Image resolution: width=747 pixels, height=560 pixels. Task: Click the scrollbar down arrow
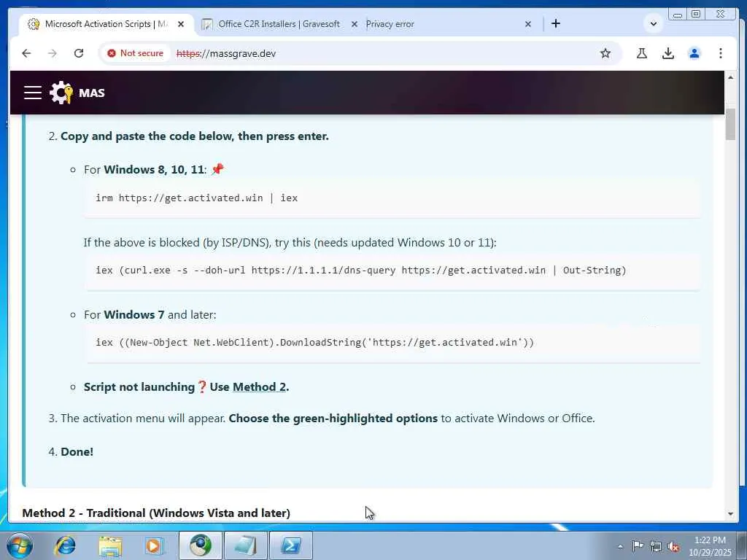[730, 514]
